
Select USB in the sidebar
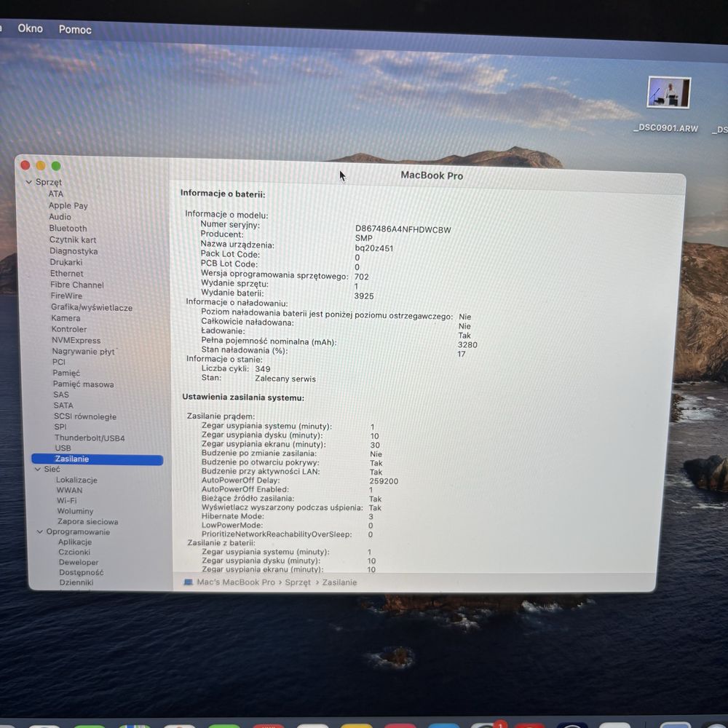(x=63, y=448)
